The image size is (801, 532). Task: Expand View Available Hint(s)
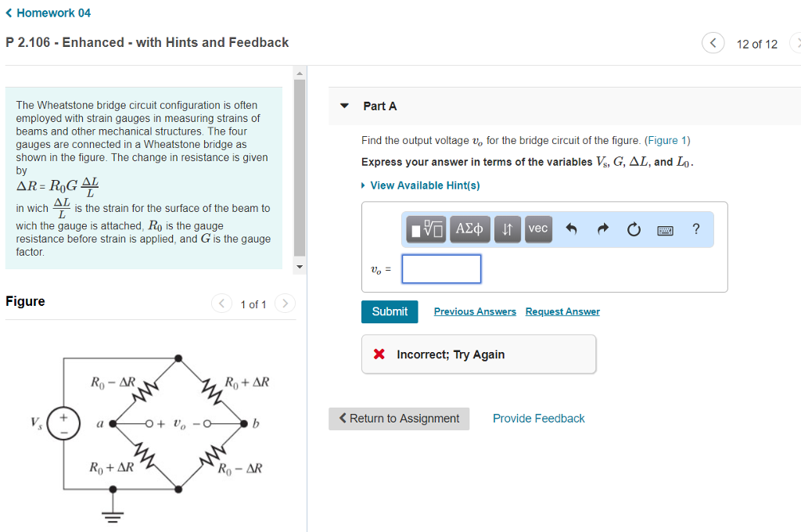coord(425,185)
